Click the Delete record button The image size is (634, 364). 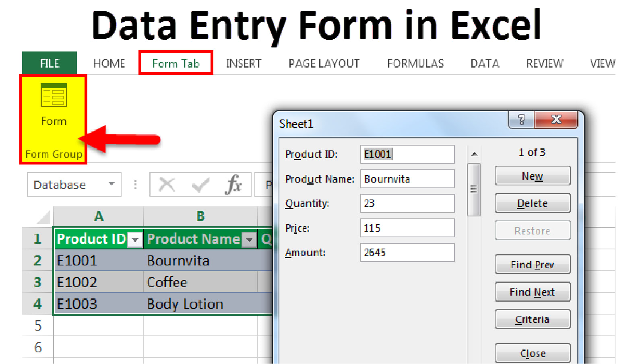click(x=532, y=204)
